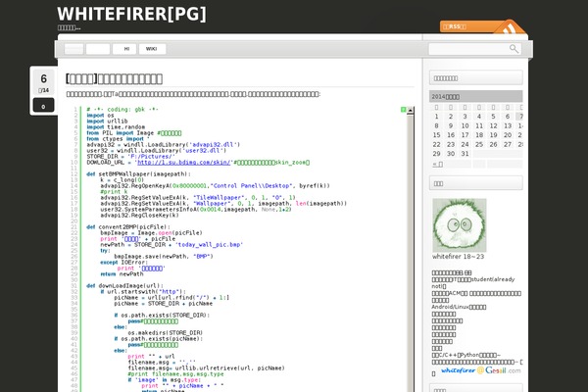
Task: Select calendar day 1
Action: coord(436,117)
